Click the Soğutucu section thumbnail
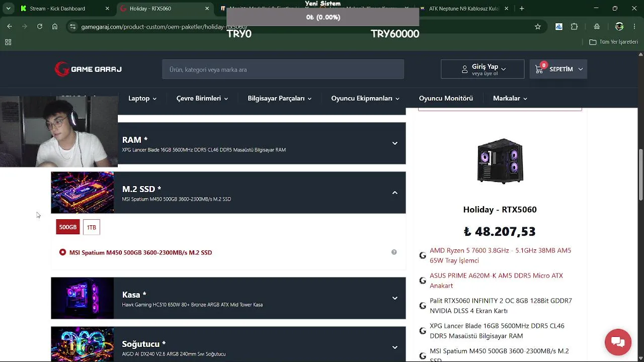This screenshot has width=644, height=362. 82,344
